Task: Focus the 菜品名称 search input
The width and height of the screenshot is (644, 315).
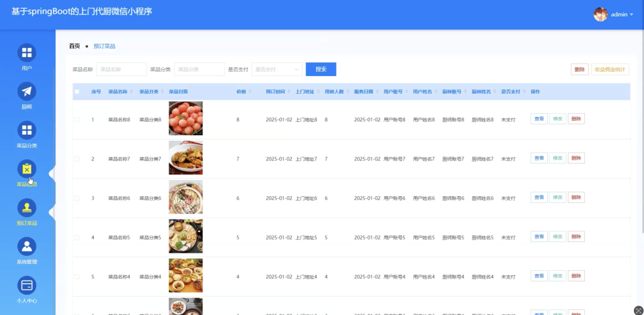Action: tap(121, 69)
